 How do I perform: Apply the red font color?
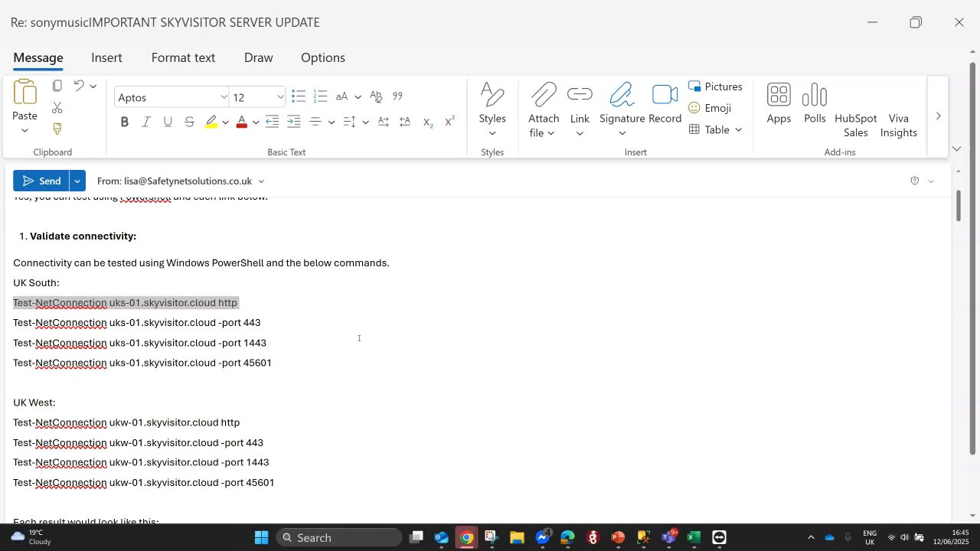[241, 122]
